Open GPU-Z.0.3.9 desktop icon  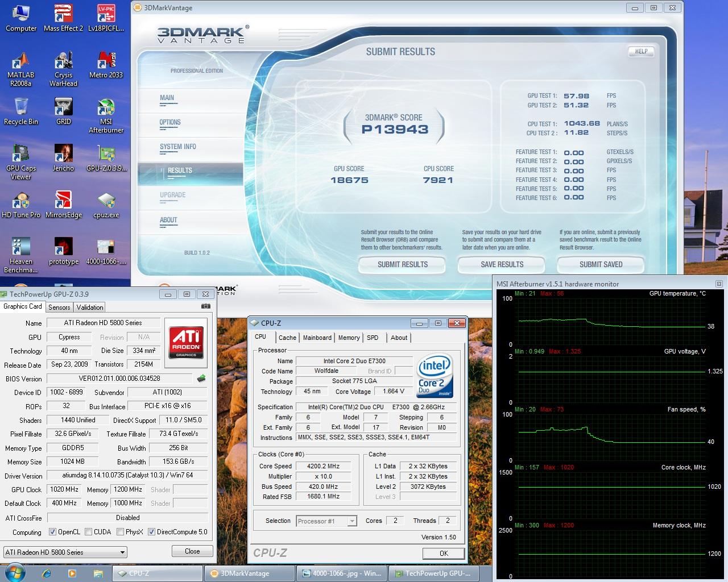[106, 158]
